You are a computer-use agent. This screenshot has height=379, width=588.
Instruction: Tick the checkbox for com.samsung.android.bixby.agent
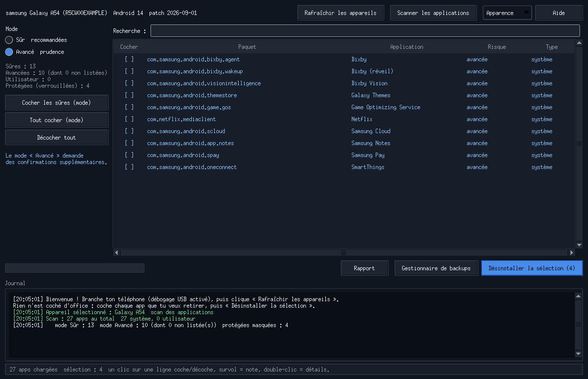(129, 59)
